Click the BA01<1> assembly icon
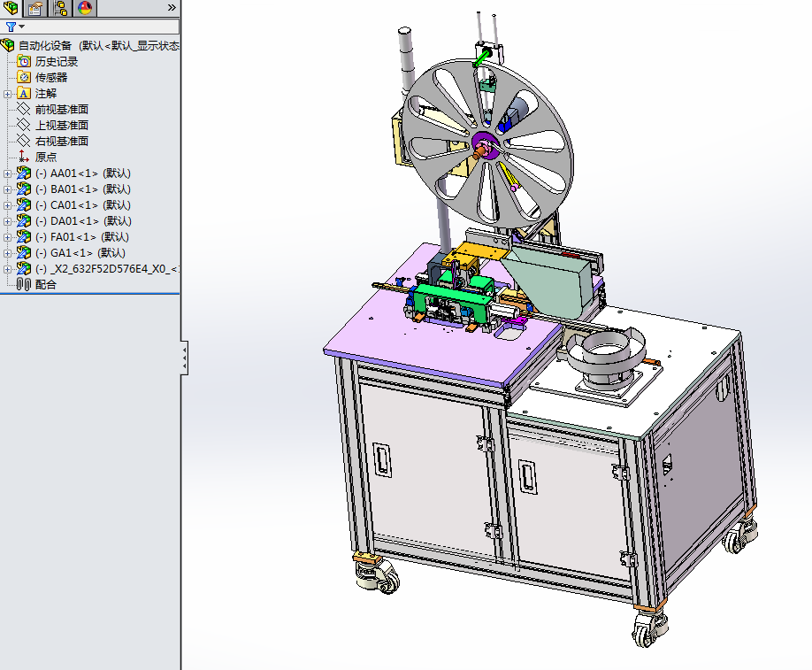 point(24,189)
